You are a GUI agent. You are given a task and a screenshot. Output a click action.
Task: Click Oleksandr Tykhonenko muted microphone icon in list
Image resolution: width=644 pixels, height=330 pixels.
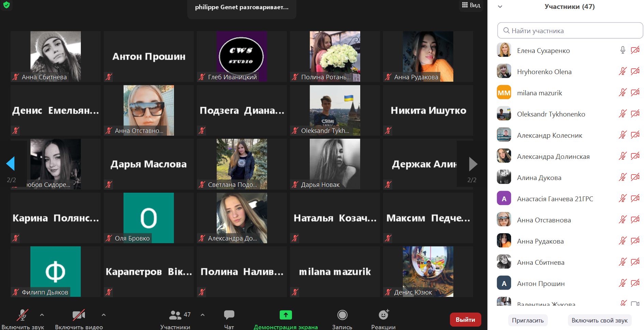pos(623,114)
